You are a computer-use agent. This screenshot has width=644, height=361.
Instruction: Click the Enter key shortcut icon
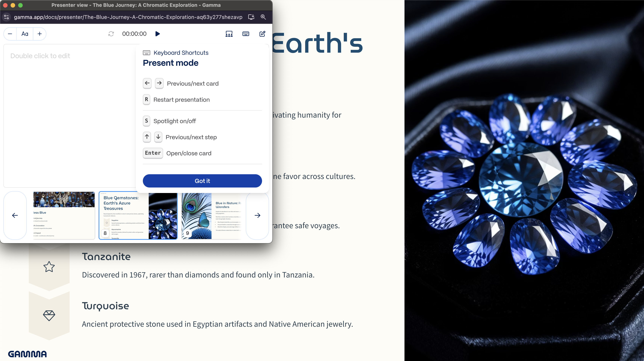[x=153, y=153]
